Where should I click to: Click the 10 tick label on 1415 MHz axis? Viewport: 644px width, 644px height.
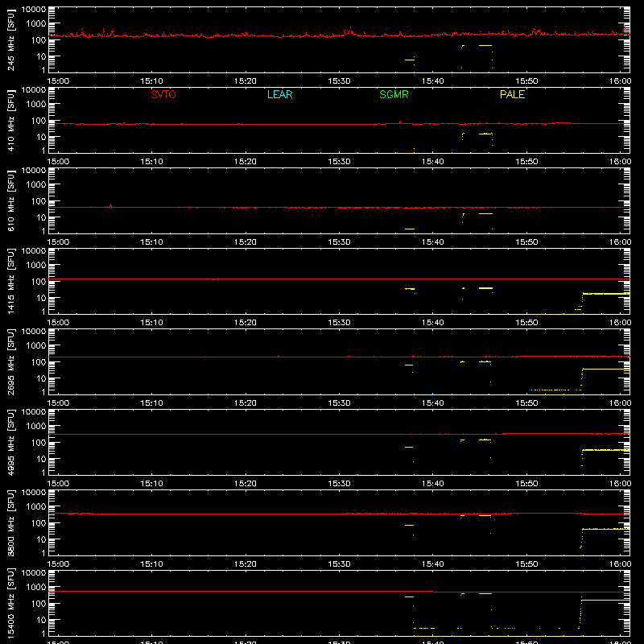42,298
